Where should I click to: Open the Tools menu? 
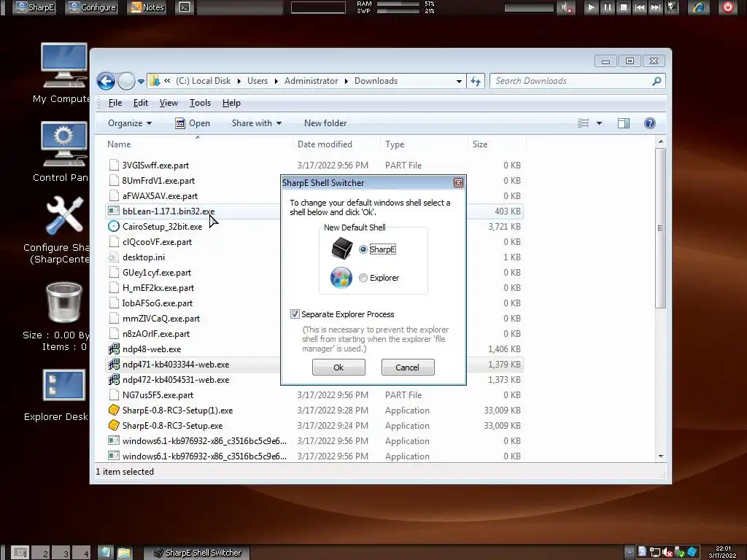click(x=200, y=103)
